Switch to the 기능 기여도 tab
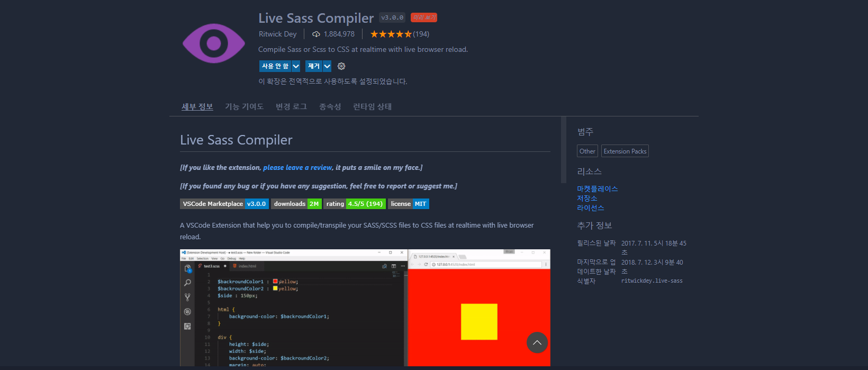The width and height of the screenshot is (868, 370). point(244,106)
